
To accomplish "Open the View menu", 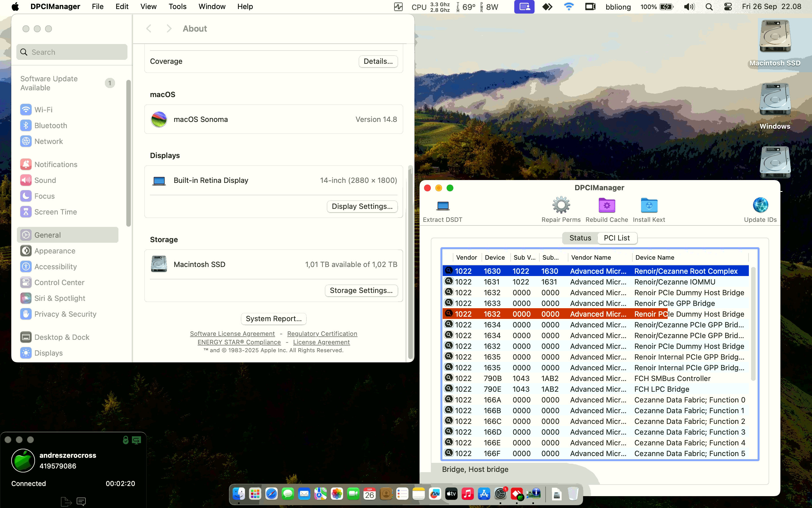I will [x=148, y=7].
